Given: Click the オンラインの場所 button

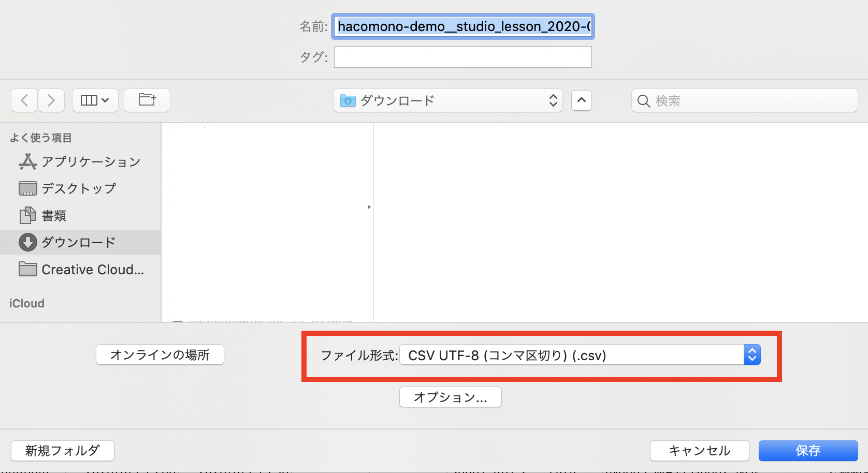Looking at the screenshot, I should (160, 354).
